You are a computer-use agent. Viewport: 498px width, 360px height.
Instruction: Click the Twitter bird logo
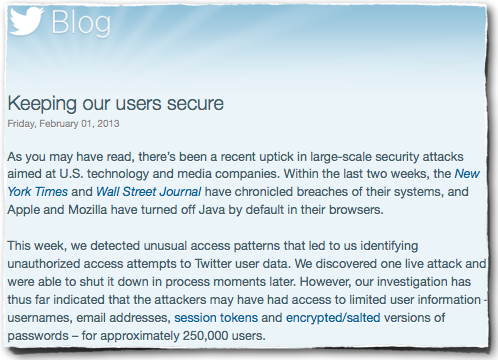tap(26, 21)
